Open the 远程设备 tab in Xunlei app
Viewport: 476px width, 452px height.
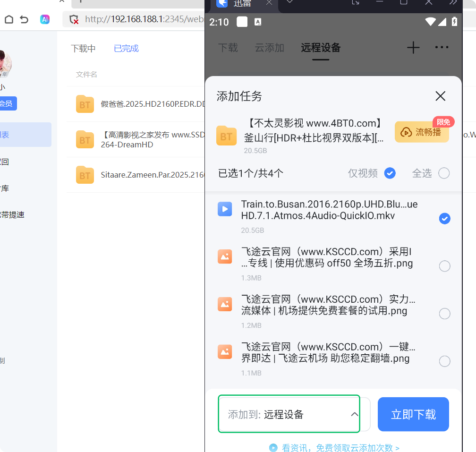(x=321, y=48)
